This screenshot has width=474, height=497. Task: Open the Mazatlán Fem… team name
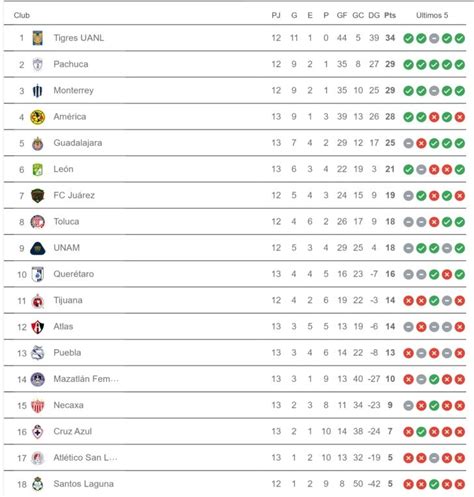[x=86, y=379]
